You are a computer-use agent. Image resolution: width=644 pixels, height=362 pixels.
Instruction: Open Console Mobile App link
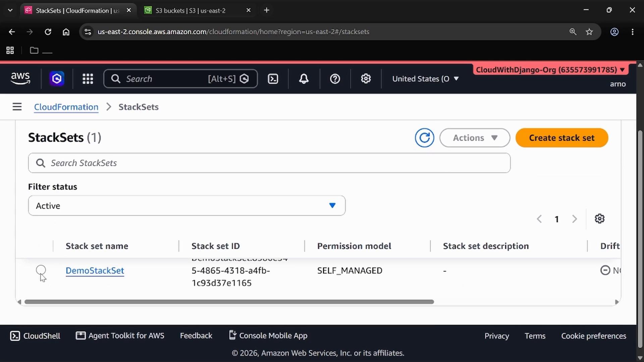[x=268, y=336]
